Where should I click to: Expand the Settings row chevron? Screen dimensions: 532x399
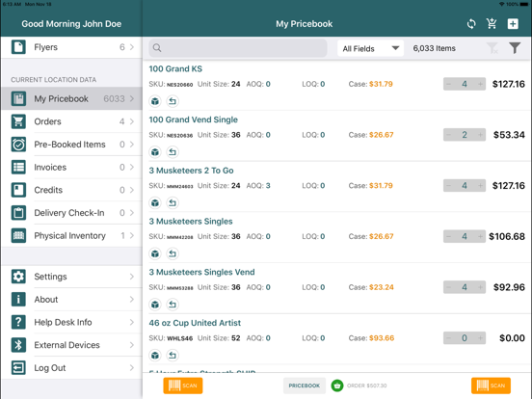[132, 277]
